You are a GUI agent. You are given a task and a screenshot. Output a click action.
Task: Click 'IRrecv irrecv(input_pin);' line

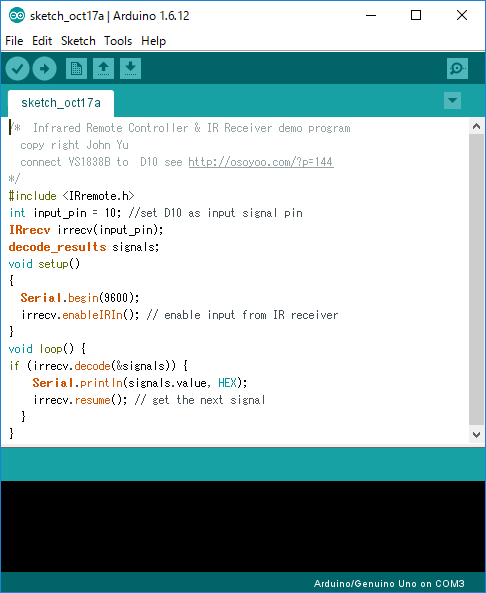click(86, 230)
